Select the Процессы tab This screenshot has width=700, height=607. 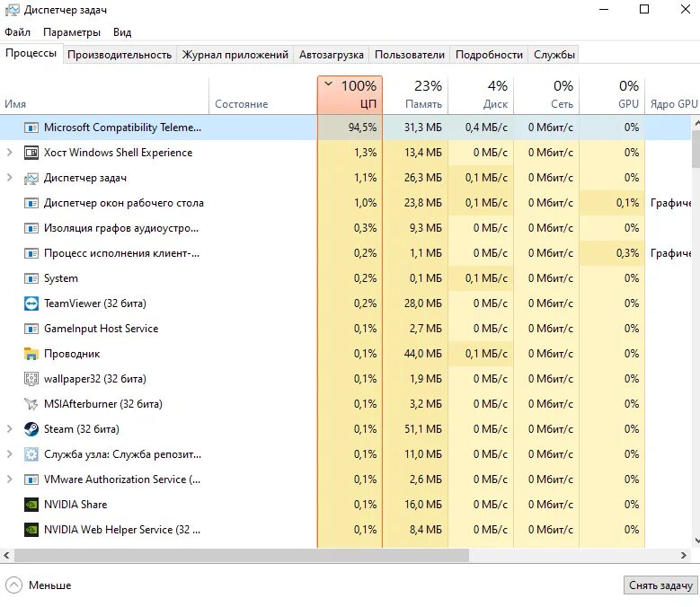click(31, 54)
